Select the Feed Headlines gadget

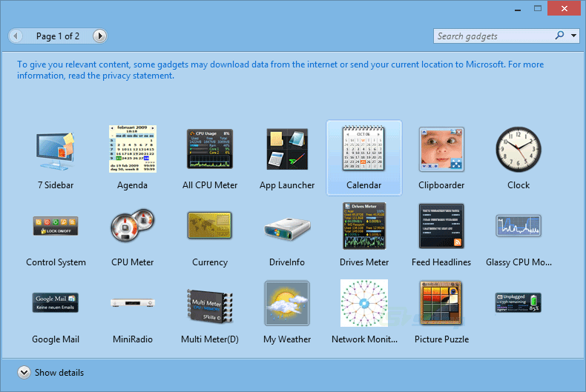pos(441,227)
